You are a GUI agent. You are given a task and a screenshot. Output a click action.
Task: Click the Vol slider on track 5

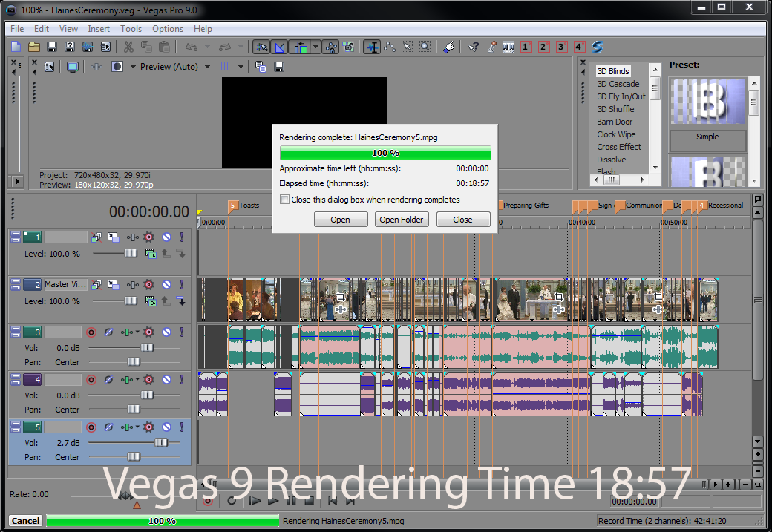click(x=160, y=443)
